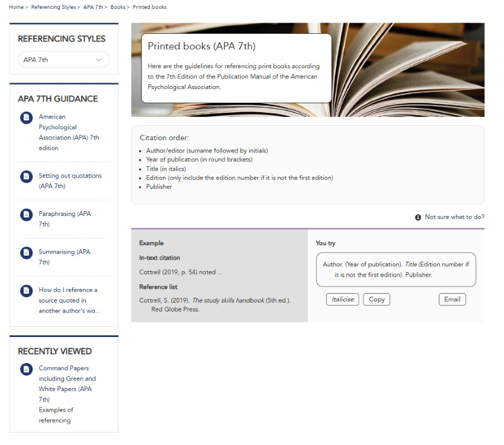Click document icon beside Paraphrasing (APA 7th)
The width and height of the screenshot is (504, 445).
[x=26, y=214]
